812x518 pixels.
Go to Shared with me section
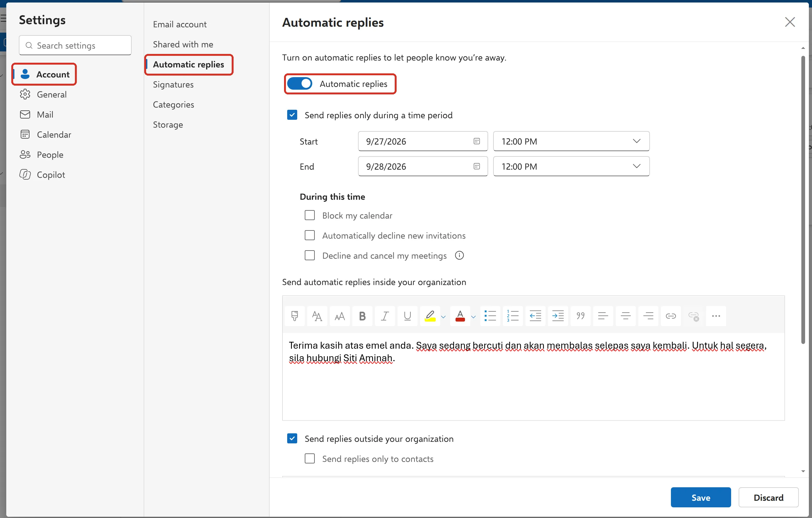183,44
